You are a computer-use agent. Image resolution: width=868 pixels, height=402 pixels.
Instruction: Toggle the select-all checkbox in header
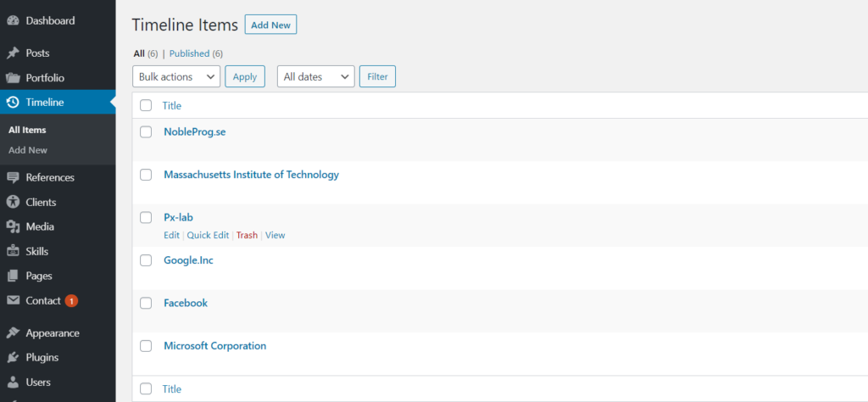146,105
